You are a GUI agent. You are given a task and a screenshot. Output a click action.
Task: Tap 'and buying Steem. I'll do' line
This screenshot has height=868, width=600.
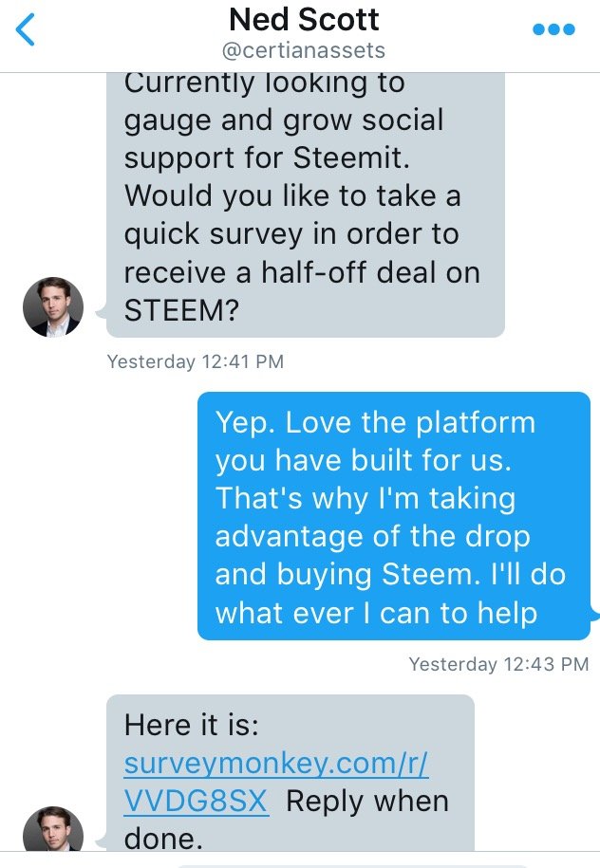(390, 575)
